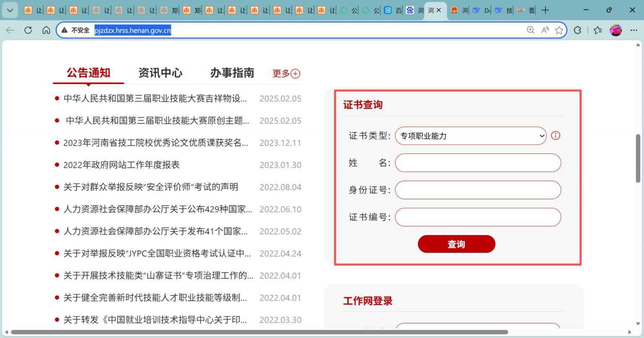
Task: Focus the 证书编号 input field
Action: click(478, 217)
